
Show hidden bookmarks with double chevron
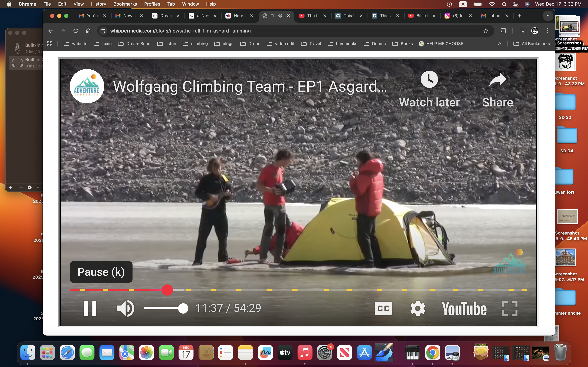click(499, 44)
